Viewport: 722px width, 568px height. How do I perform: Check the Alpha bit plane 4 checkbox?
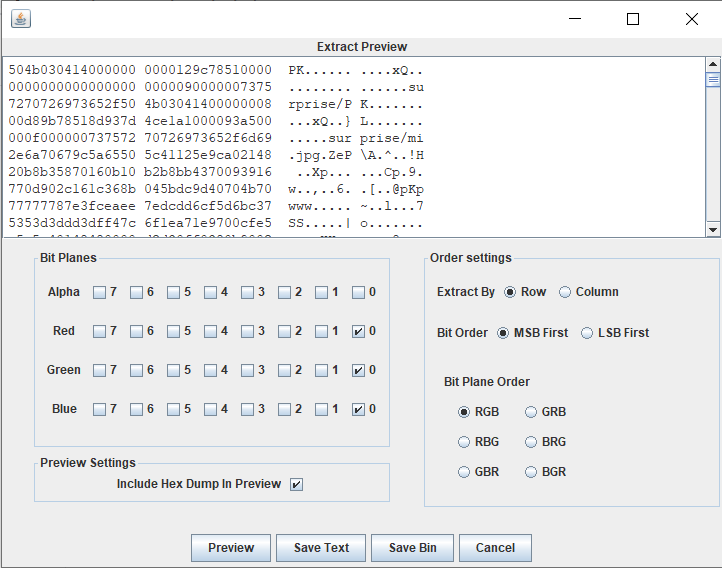click(x=210, y=292)
